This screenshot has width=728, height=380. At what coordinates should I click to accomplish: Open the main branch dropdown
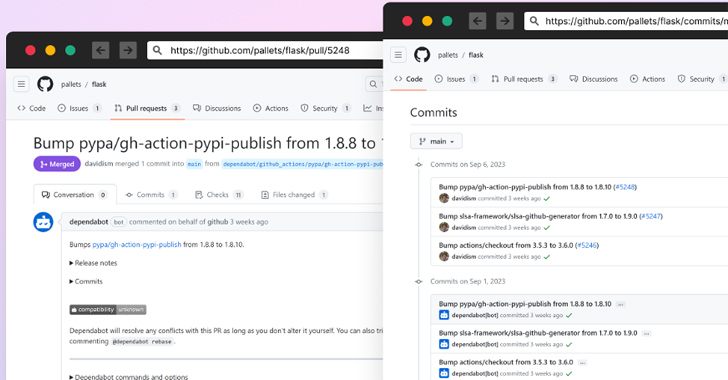coord(436,141)
